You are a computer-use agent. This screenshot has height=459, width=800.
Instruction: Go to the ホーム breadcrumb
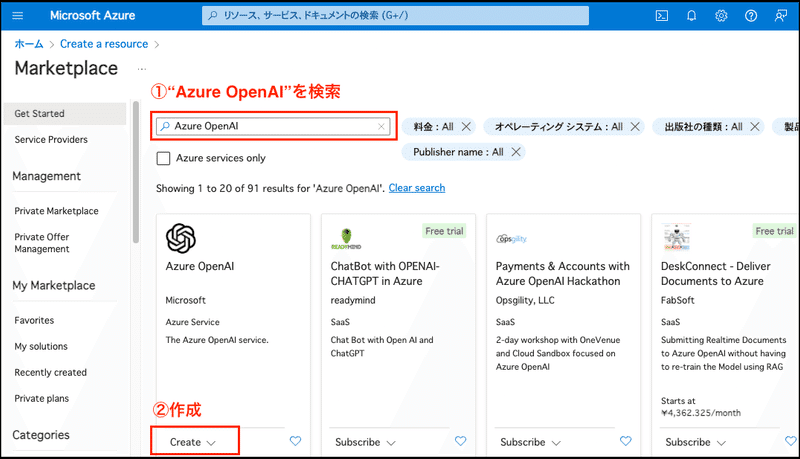click(29, 44)
